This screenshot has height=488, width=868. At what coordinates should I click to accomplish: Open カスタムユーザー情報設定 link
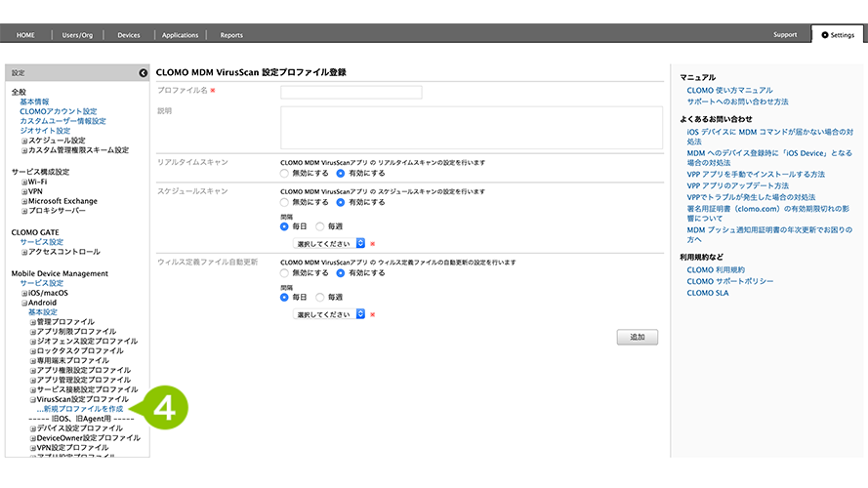pyautogui.click(x=62, y=121)
